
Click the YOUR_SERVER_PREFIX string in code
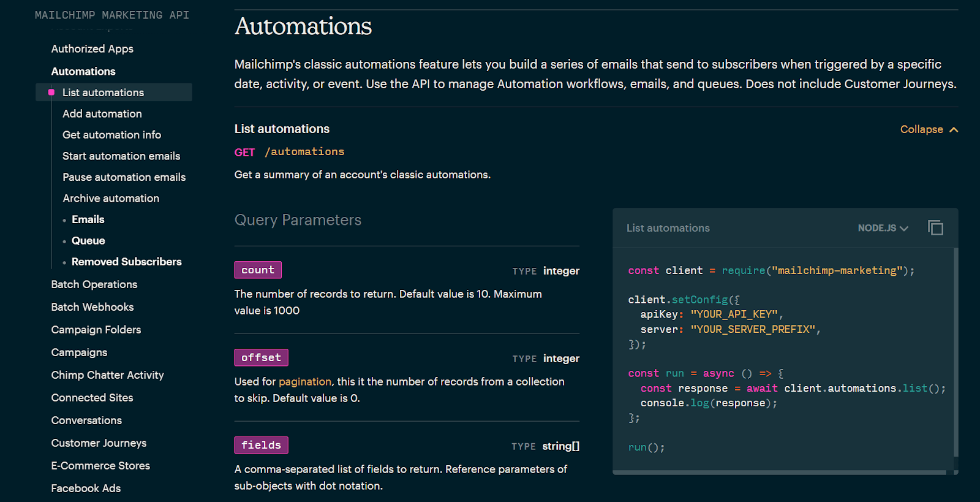pyautogui.click(x=753, y=330)
